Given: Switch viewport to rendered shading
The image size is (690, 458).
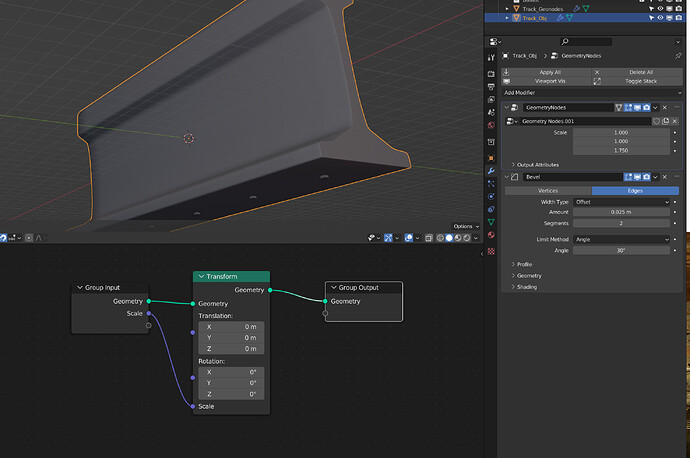Looking at the screenshot, I should tap(467, 238).
